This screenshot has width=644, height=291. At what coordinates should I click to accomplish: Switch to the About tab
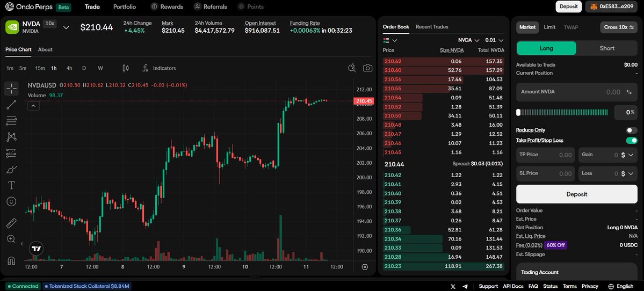[x=45, y=49]
